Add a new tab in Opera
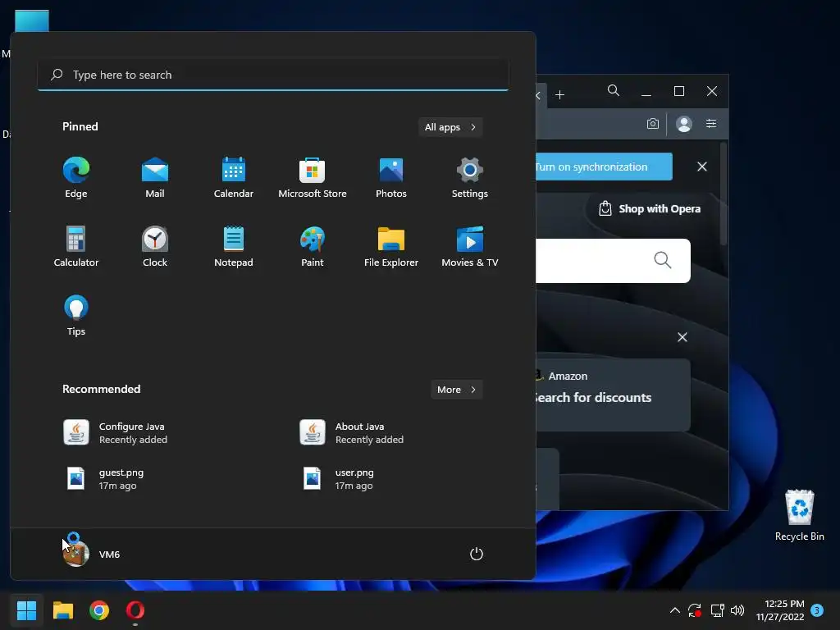Screen dimensions: 840x630 point(559,95)
